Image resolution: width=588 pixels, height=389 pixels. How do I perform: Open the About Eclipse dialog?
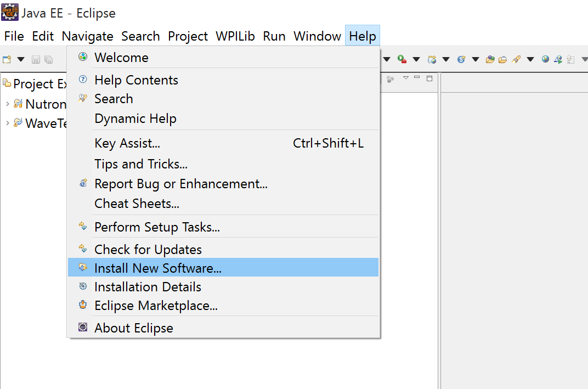pos(134,328)
